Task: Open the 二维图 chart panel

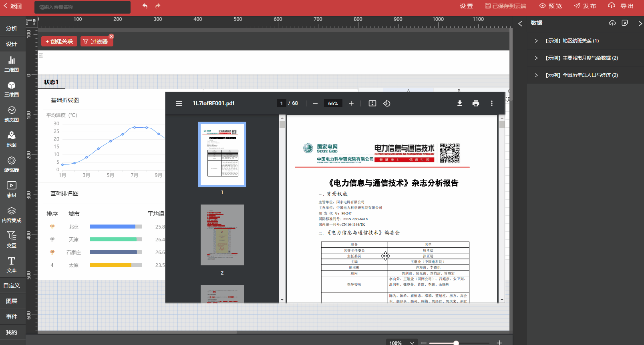Action: pos(12,64)
